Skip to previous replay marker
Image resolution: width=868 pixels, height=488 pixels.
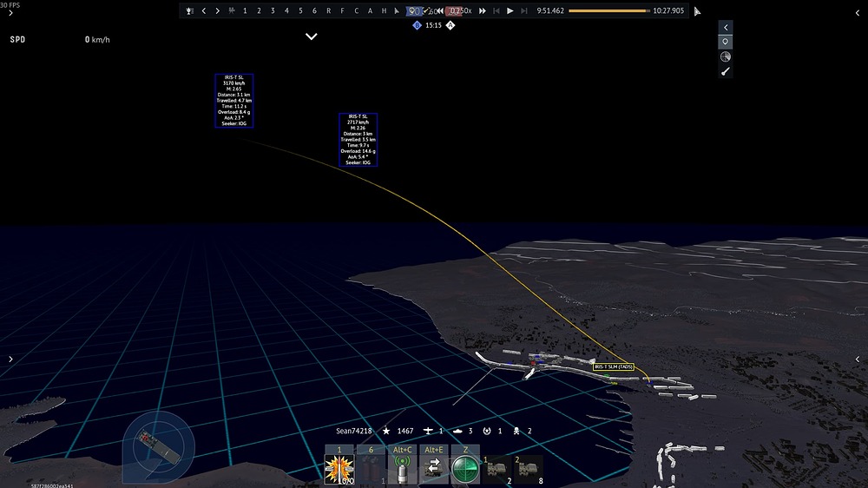(496, 10)
